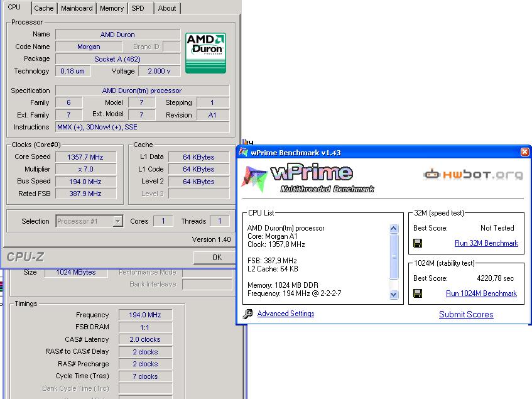Click the Code Name value Morgan
The height and width of the screenshot is (399, 532).
89,46
